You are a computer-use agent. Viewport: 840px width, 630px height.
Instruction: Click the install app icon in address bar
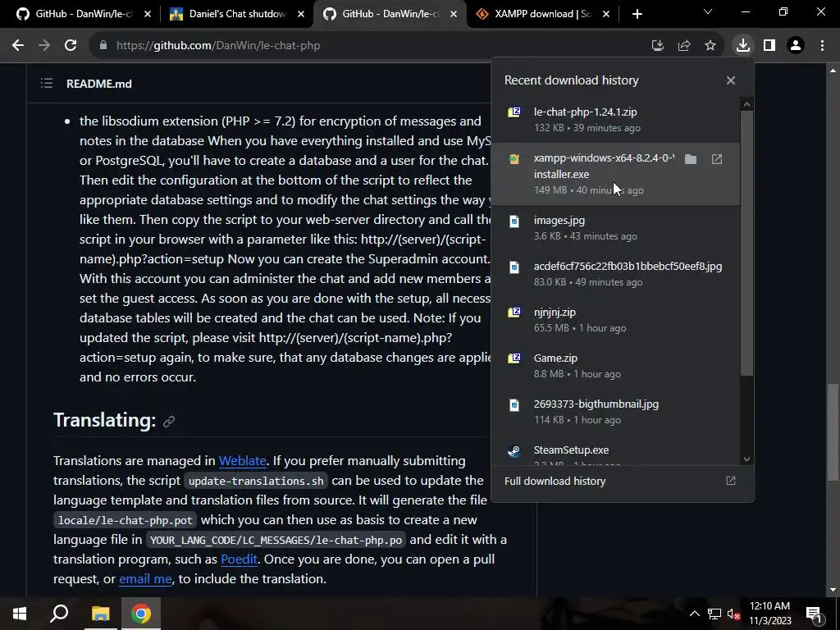click(657, 46)
